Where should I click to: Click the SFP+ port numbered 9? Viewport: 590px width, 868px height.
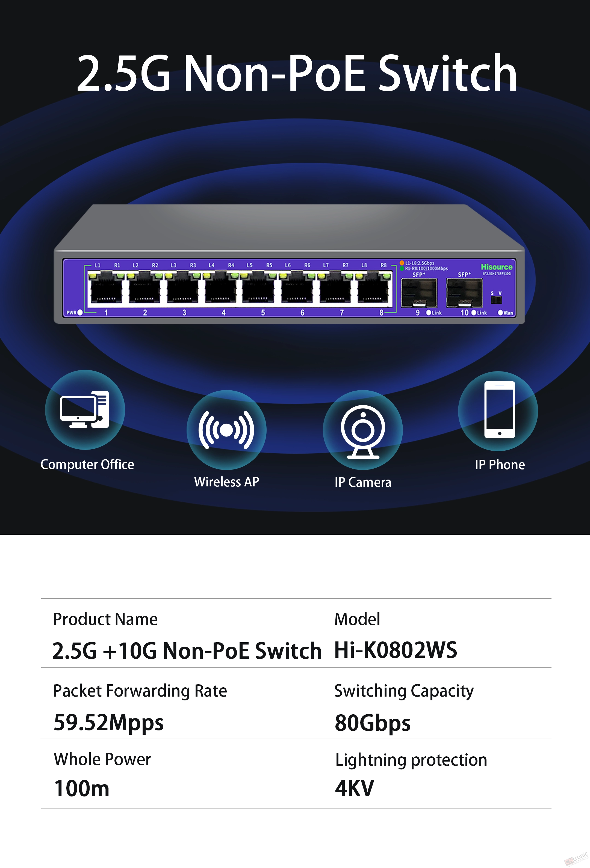click(419, 293)
